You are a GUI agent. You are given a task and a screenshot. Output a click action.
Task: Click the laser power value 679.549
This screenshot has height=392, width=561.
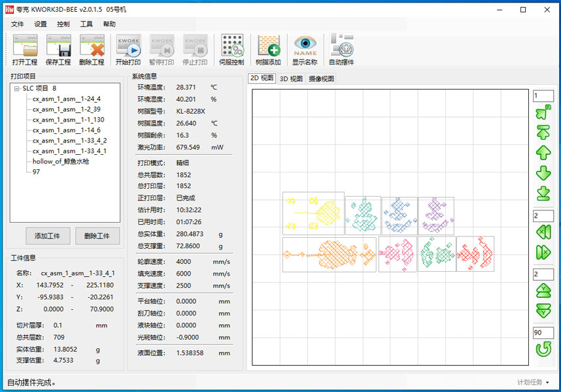188,147
